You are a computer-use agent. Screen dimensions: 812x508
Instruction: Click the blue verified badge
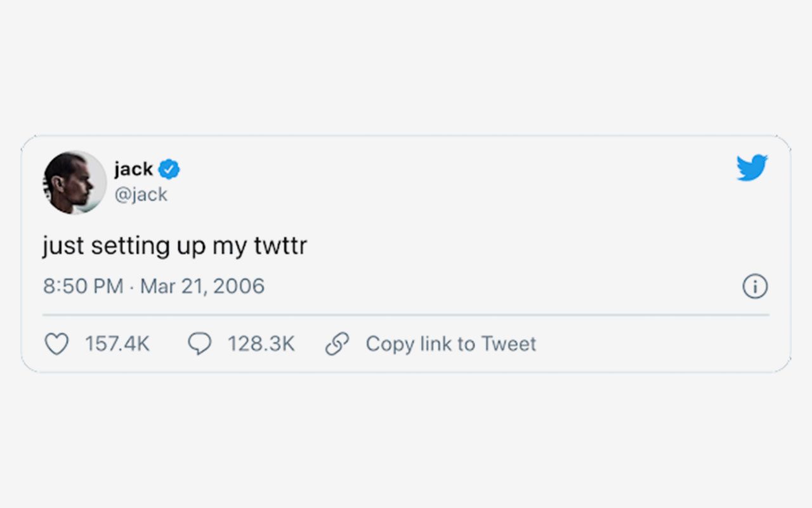(x=169, y=170)
